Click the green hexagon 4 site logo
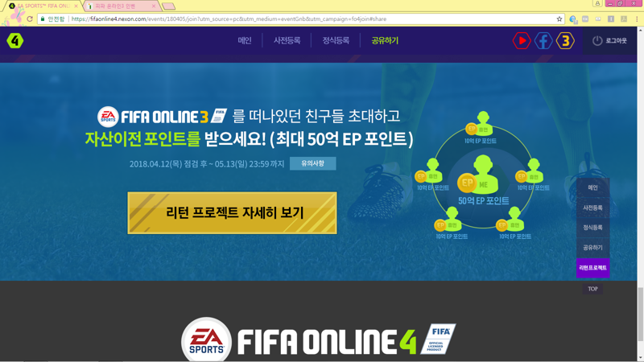The image size is (644, 362). 15,41
